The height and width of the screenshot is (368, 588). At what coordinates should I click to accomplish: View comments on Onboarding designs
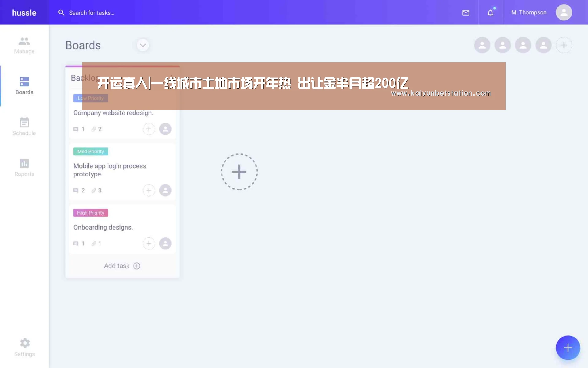tap(79, 243)
